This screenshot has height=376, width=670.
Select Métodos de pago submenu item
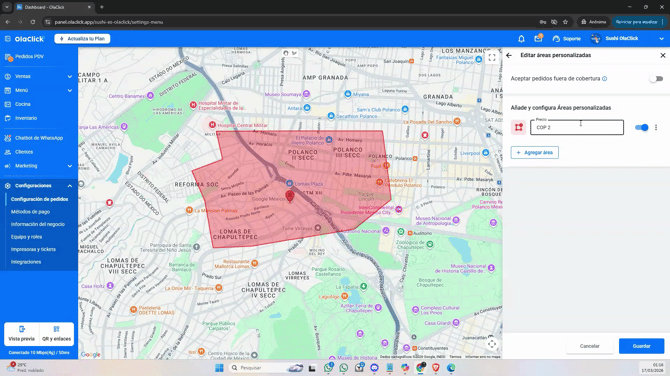click(x=30, y=212)
